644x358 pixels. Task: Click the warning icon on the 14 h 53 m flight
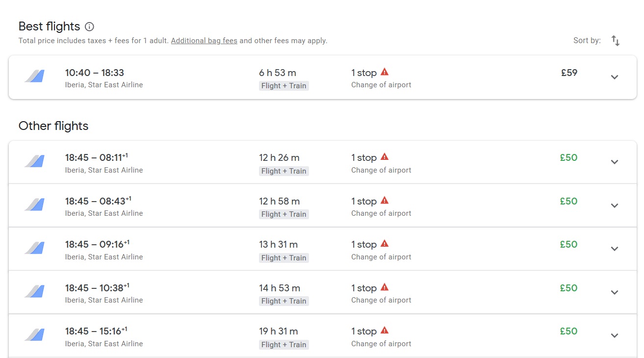click(x=385, y=287)
